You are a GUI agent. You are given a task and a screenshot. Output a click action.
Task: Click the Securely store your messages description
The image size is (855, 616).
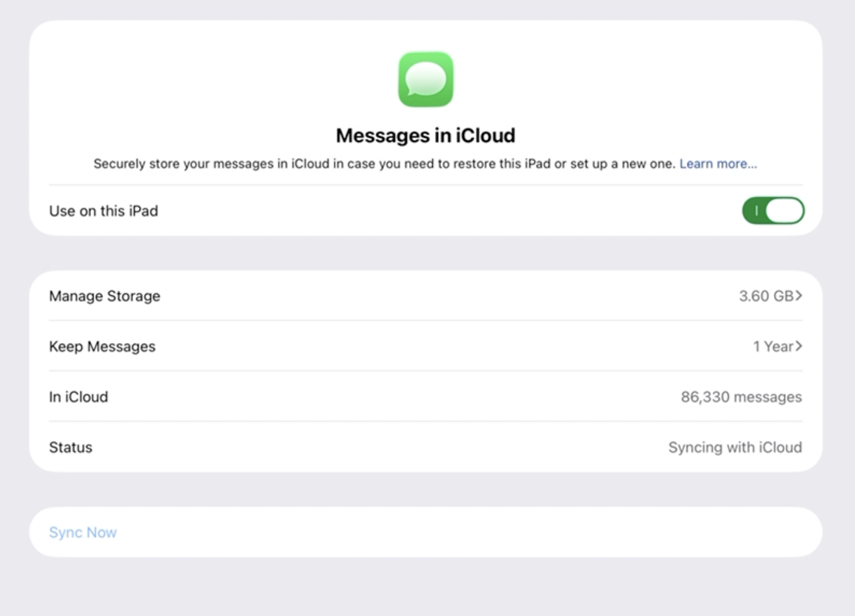click(384, 164)
